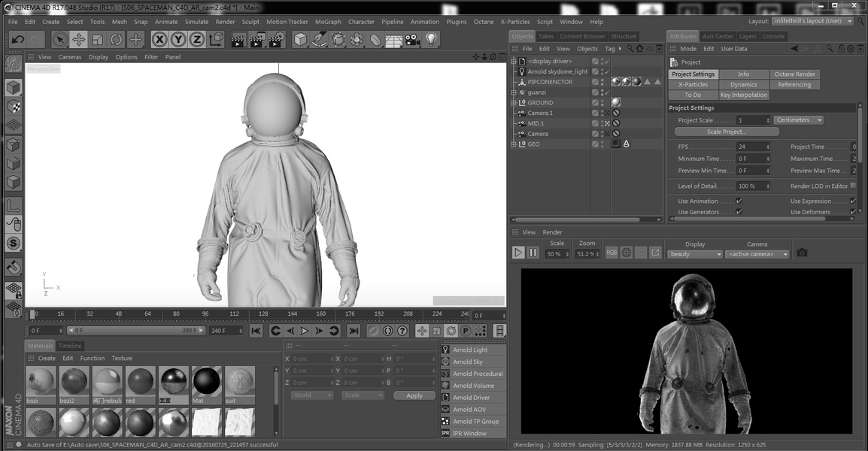868x451 pixels.
Task: Add a camera object from toolbar
Action: click(x=412, y=39)
